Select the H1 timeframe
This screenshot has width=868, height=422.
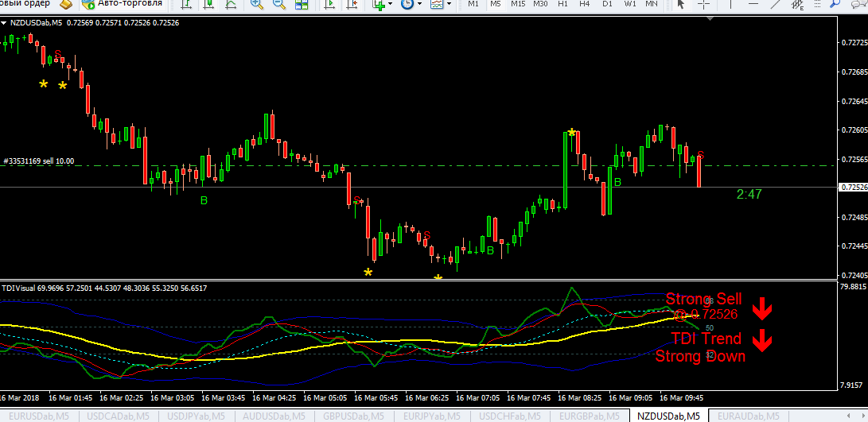563,4
